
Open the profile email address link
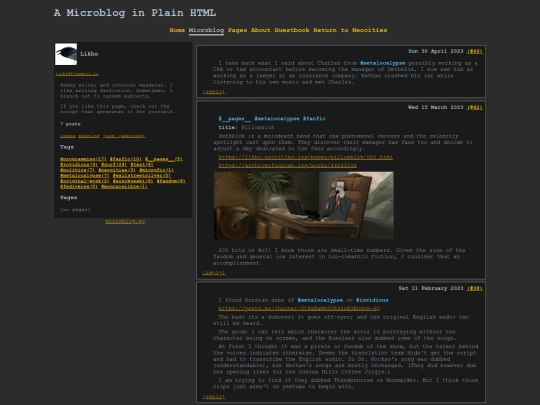pyautogui.click(x=77, y=74)
